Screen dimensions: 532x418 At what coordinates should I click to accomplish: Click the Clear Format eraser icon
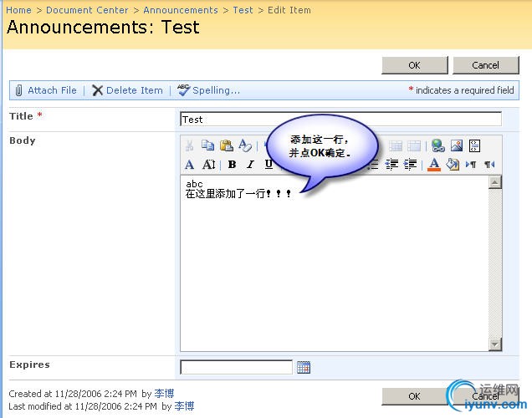point(245,145)
